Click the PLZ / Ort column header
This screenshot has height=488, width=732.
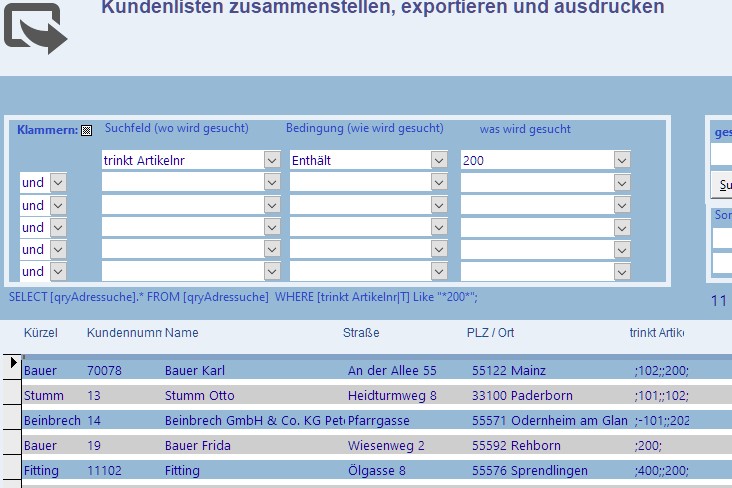pyautogui.click(x=490, y=333)
